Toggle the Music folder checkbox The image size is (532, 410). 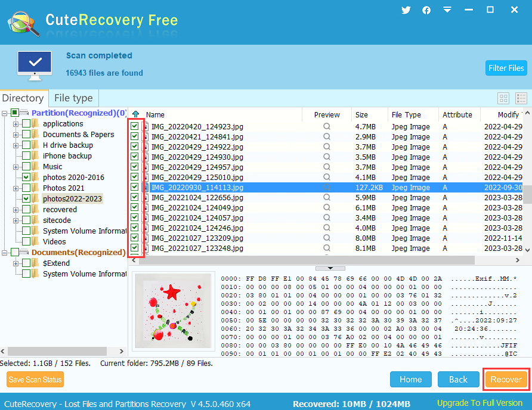[x=26, y=167]
